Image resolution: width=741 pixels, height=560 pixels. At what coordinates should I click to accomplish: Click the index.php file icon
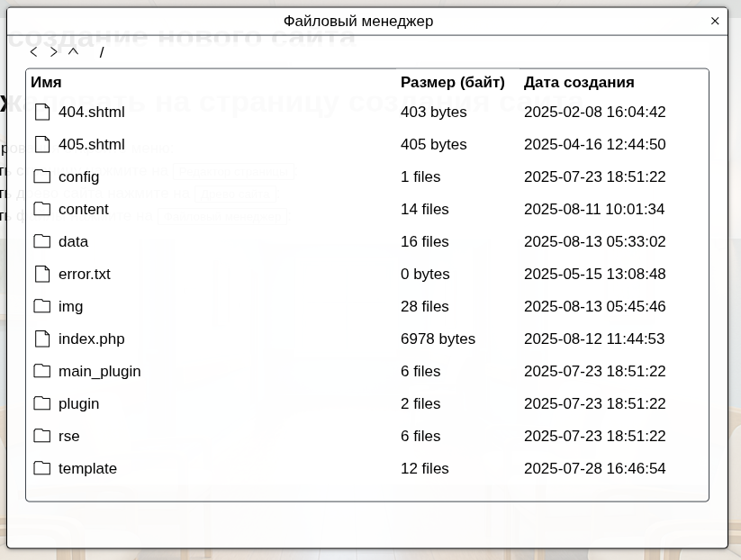click(x=42, y=339)
